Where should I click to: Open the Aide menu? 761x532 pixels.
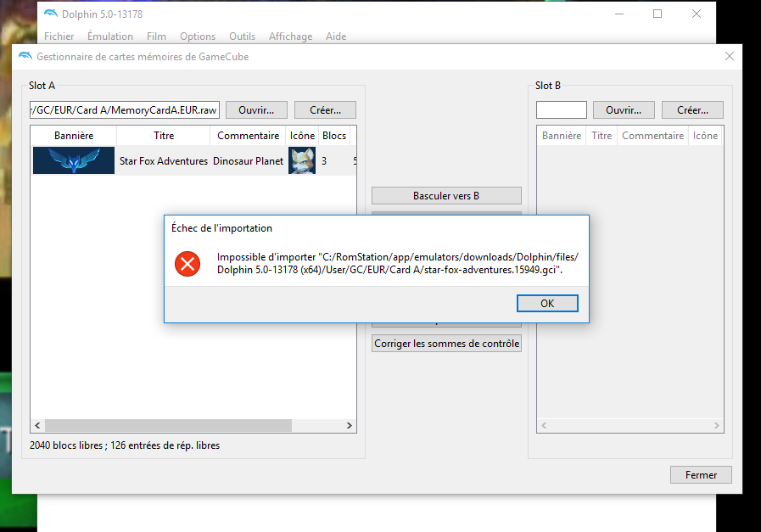click(336, 36)
